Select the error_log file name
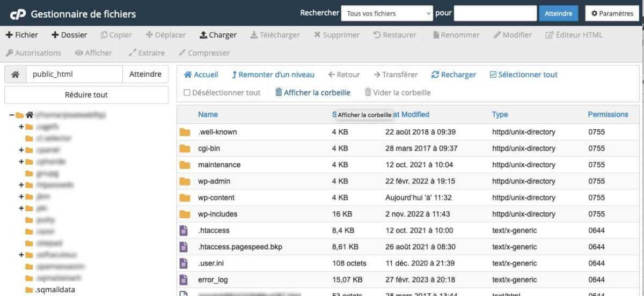The height and width of the screenshot is (296, 644). click(x=213, y=279)
